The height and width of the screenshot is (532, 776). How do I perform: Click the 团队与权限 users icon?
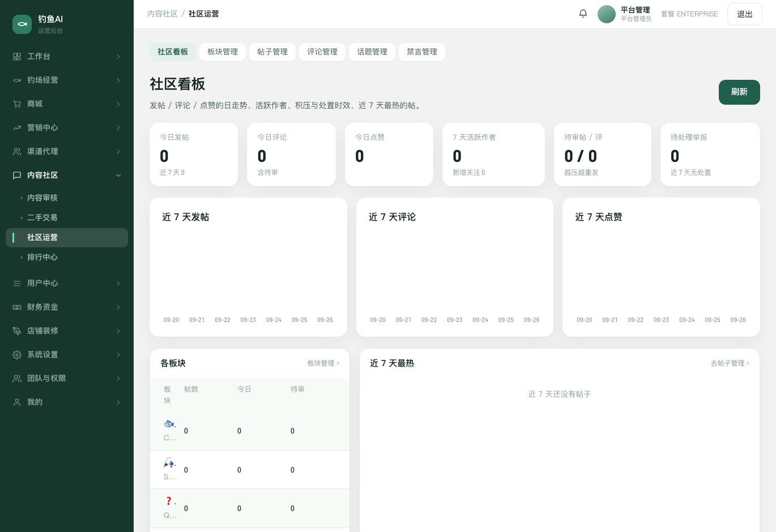click(x=17, y=379)
